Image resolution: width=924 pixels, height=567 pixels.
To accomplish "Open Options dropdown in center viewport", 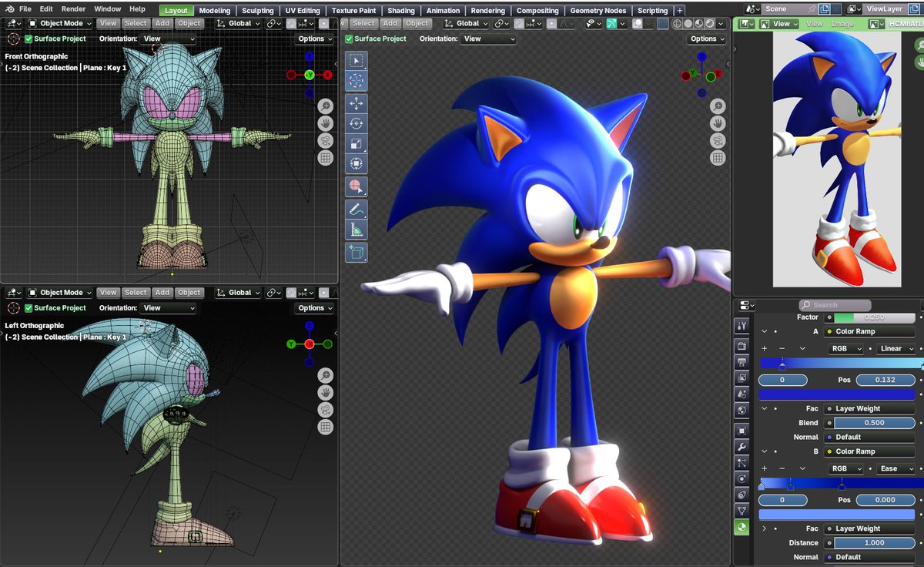I will pos(707,39).
